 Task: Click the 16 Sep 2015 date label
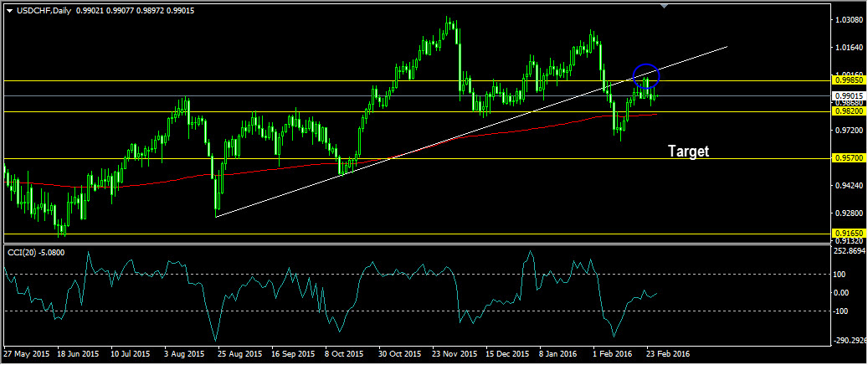tap(294, 352)
